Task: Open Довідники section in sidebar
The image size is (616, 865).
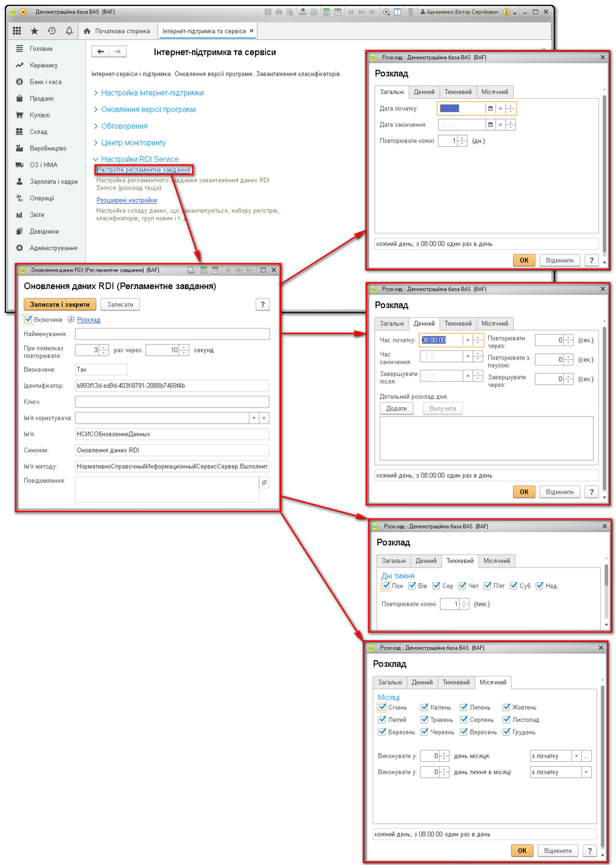Action: pos(44,232)
